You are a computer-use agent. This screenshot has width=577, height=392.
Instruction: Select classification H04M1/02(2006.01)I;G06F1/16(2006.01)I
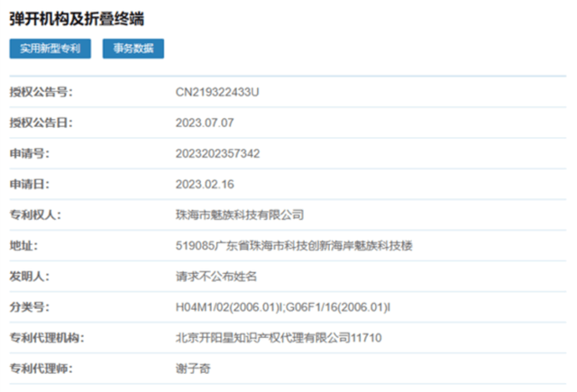[283, 307]
